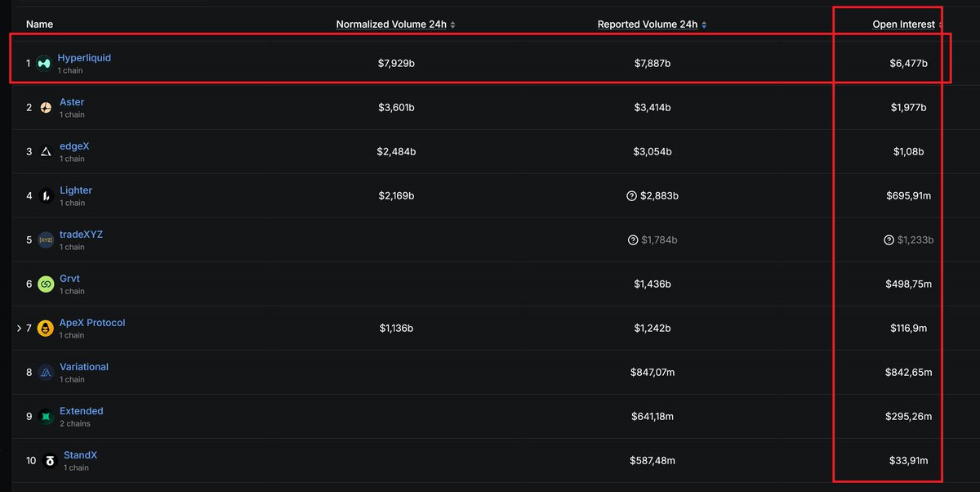Click the Aster protocol logo icon

coord(46,107)
